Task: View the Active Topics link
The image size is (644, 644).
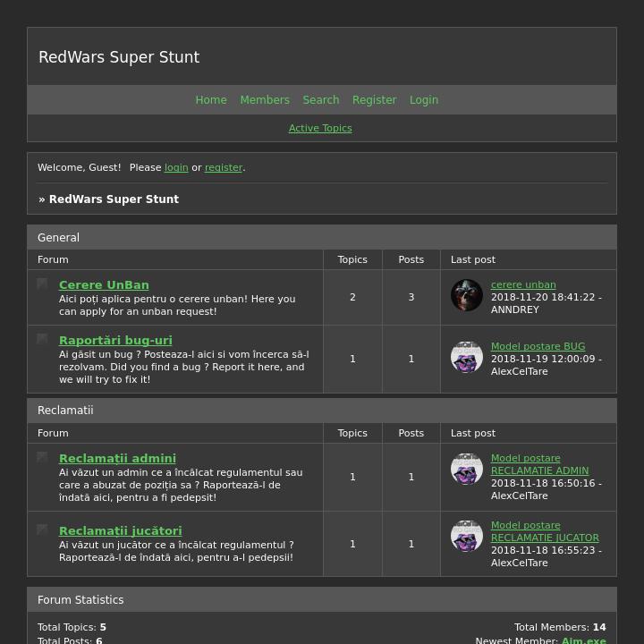Action: 320,128
